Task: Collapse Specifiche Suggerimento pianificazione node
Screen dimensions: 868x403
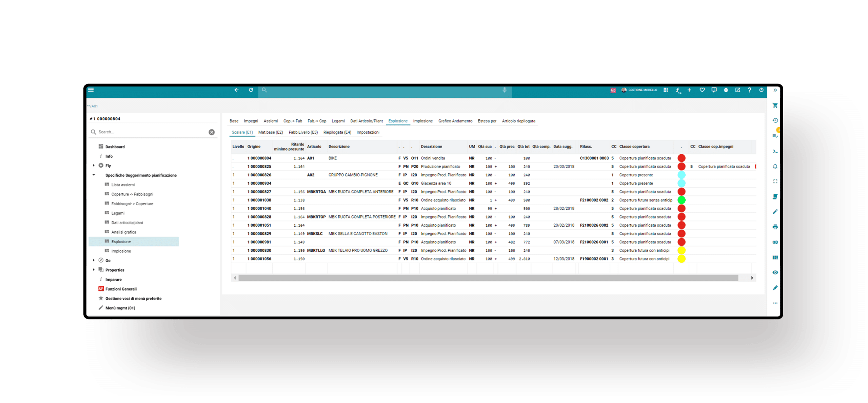Action: pos(94,175)
